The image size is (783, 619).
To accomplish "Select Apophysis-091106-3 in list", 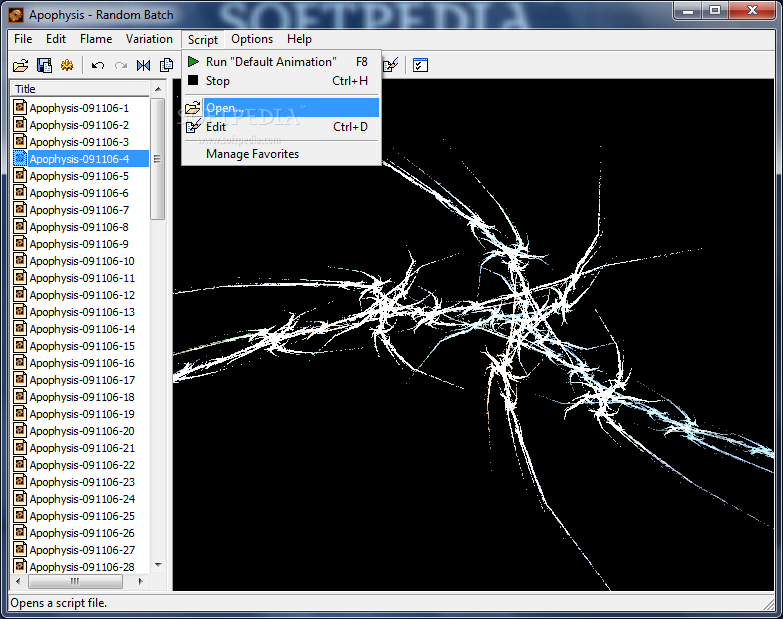I will [x=79, y=142].
